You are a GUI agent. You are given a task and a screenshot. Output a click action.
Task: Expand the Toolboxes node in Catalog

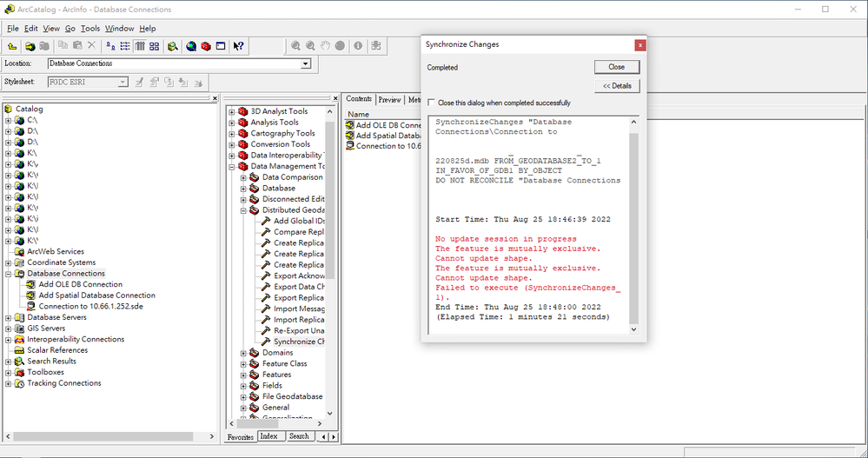point(9,373)
